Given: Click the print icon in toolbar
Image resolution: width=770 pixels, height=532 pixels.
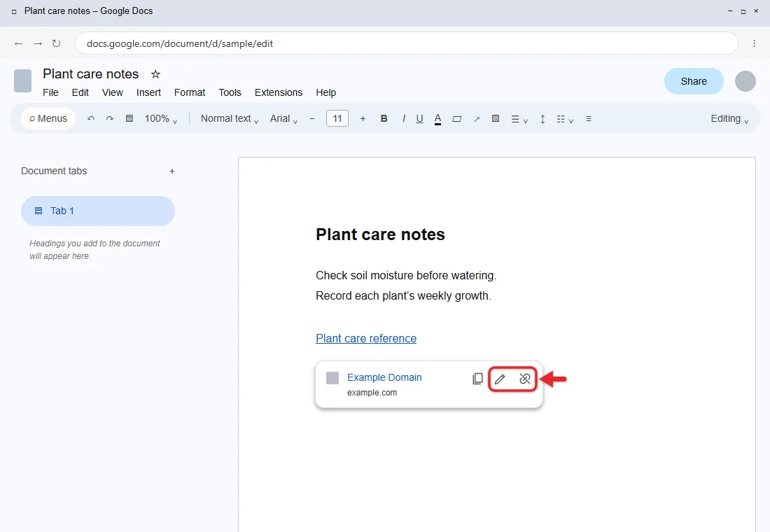Looking at the screenshot, I should 129,118.
